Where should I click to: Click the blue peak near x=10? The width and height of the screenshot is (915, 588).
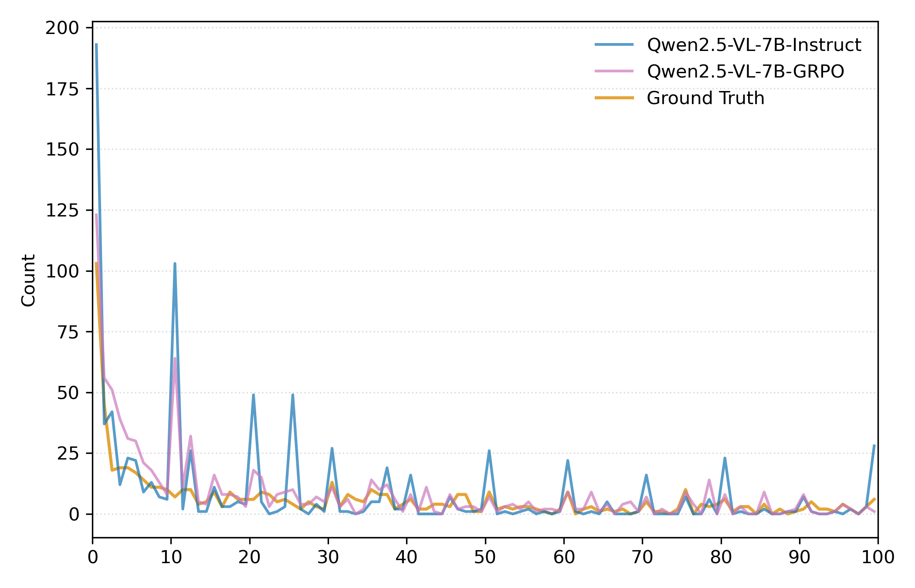pos(175,264)
